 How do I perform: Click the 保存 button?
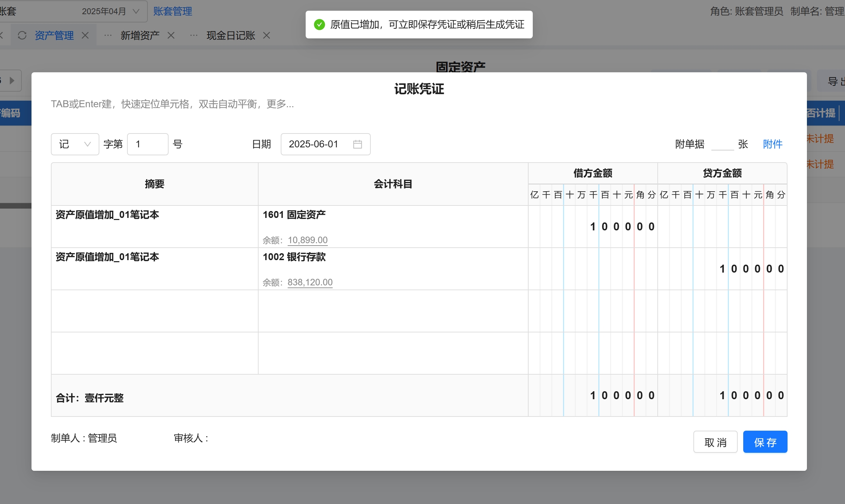(765, 442)
